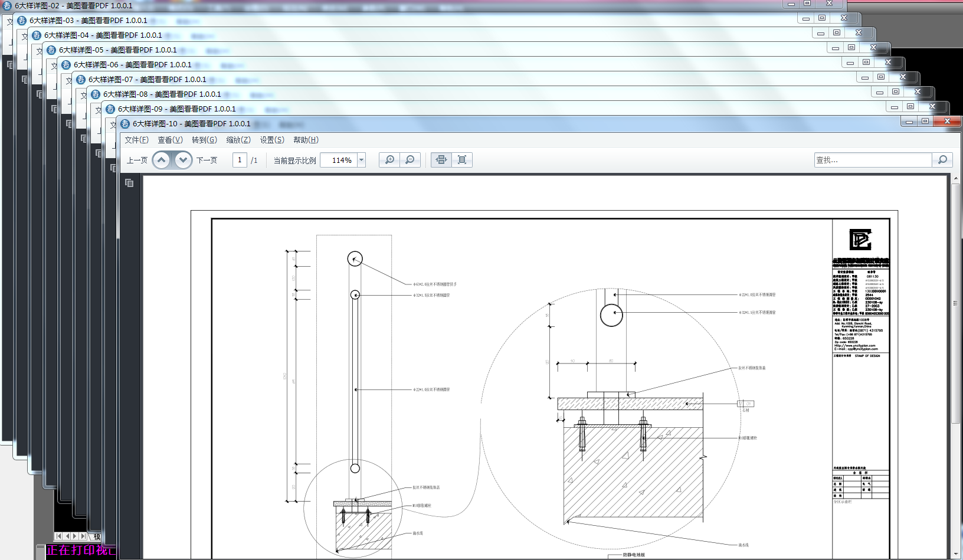Screen dimensions: 963x560
Task: Open the 转到(G) menu
Action: click(204, 140)
